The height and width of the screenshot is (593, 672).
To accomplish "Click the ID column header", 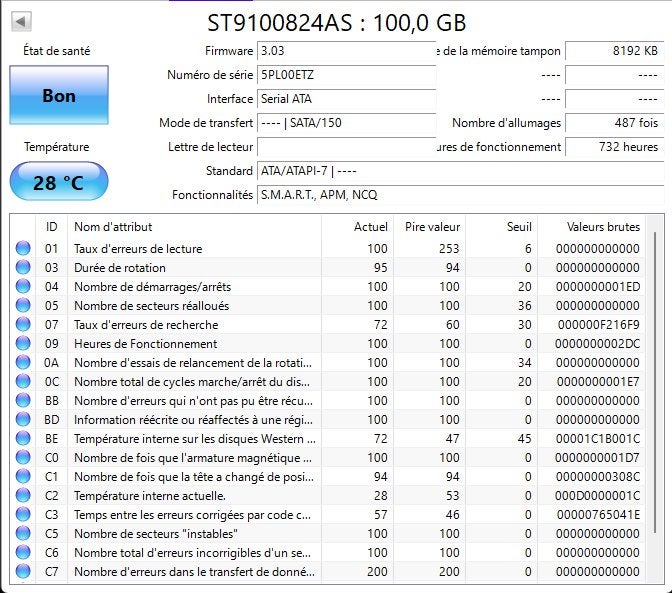I will 51,227.
